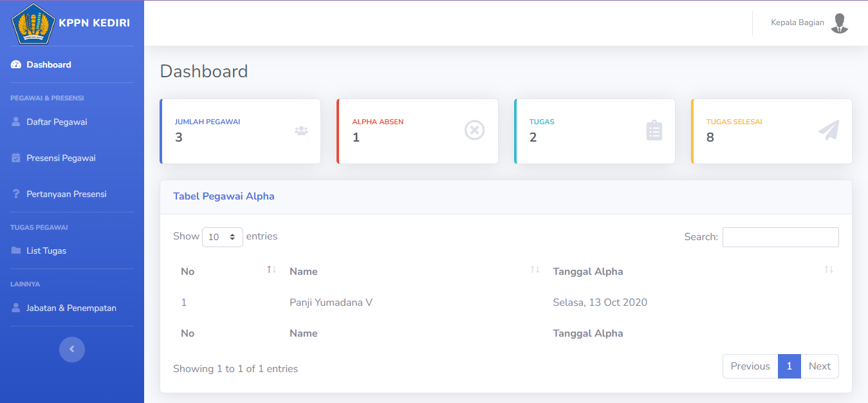Open Daftar Pegawai in the sidebar
This screenshot has width=868, height=403.
click(57, 122)
